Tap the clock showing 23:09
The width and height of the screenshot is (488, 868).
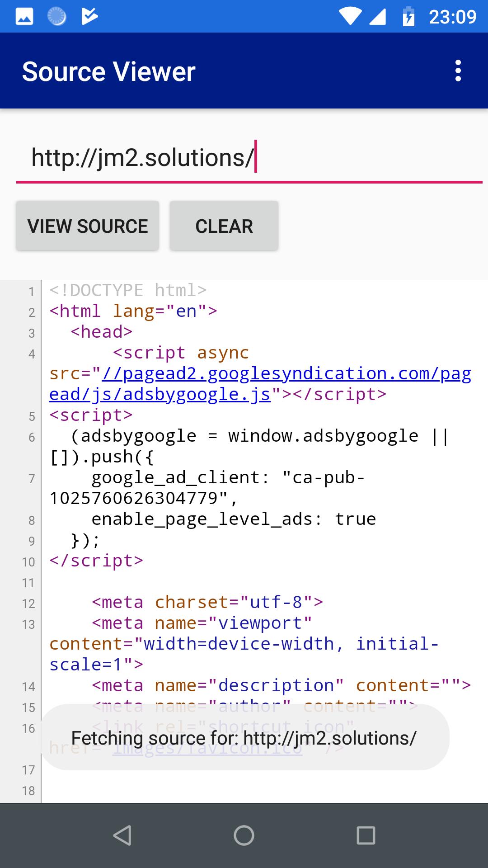click(x=453, y=17)
